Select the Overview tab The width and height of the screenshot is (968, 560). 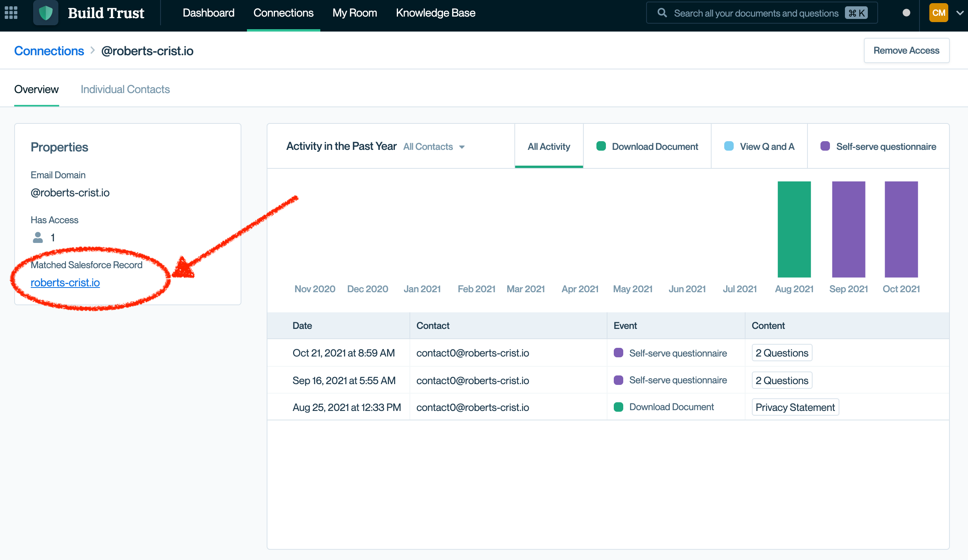coord(36,90)
